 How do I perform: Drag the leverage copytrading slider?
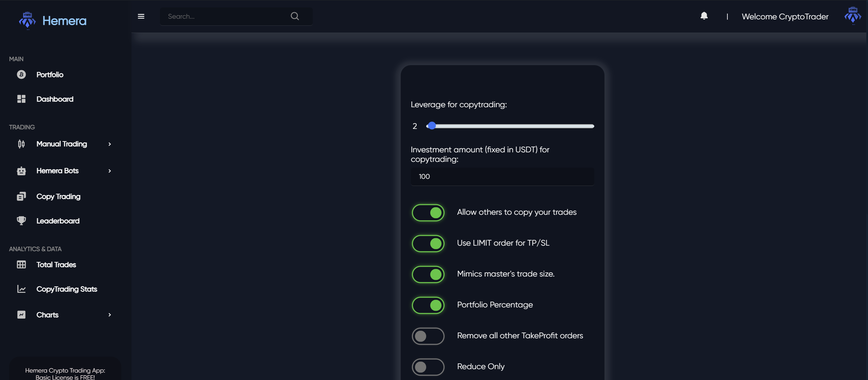click(431, 126)
